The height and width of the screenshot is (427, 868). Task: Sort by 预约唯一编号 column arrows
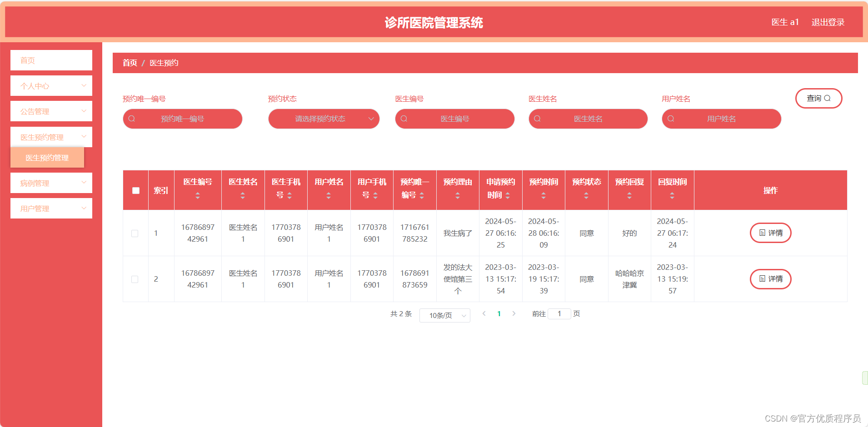[x=422, y=195]
